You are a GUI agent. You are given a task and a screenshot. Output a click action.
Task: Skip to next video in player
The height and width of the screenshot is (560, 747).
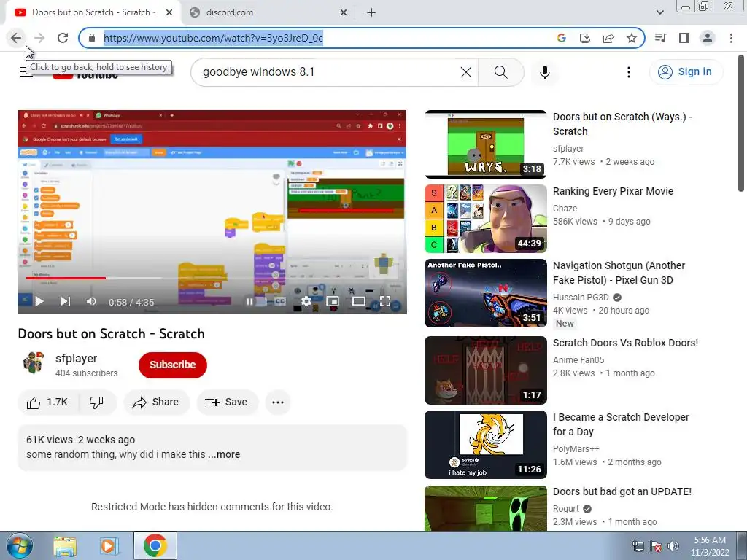(66, 301)
